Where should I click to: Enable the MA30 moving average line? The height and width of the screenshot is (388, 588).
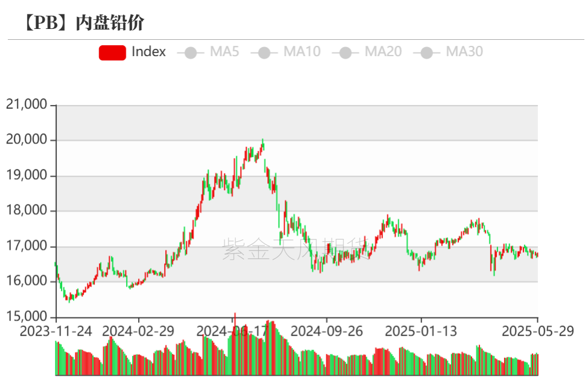pos(447,52)
